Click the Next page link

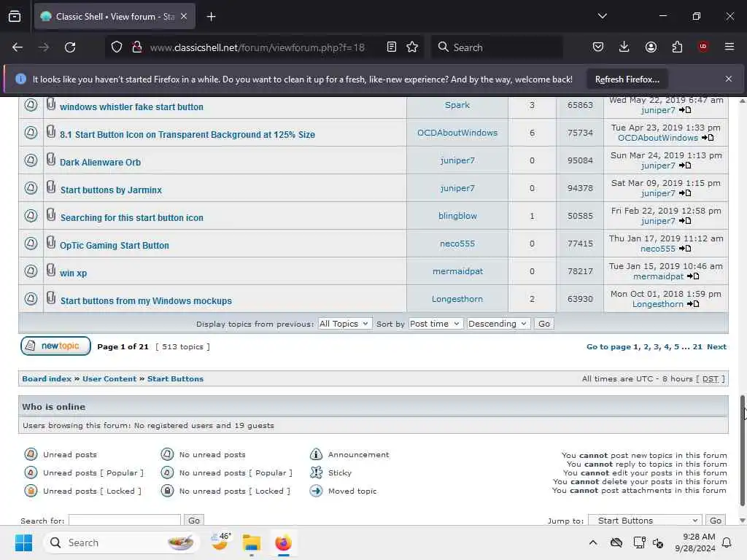pyautogui.click(x=717, y=346)
